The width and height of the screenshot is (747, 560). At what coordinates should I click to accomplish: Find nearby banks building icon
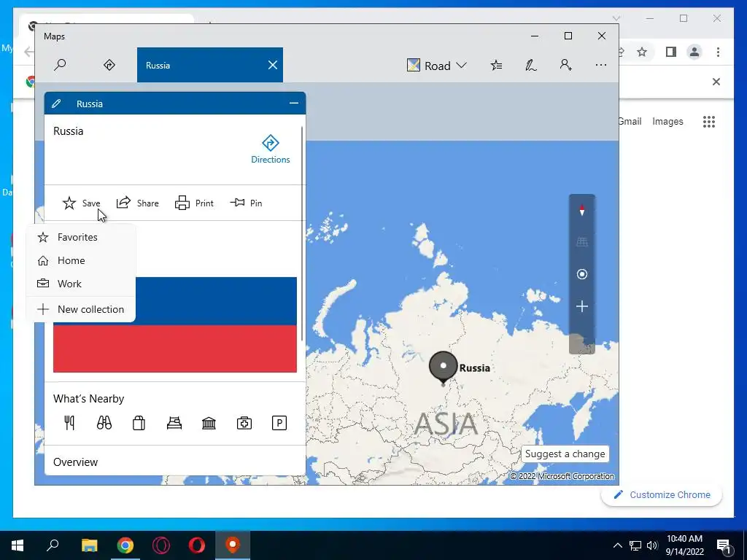tap(209, 423)
